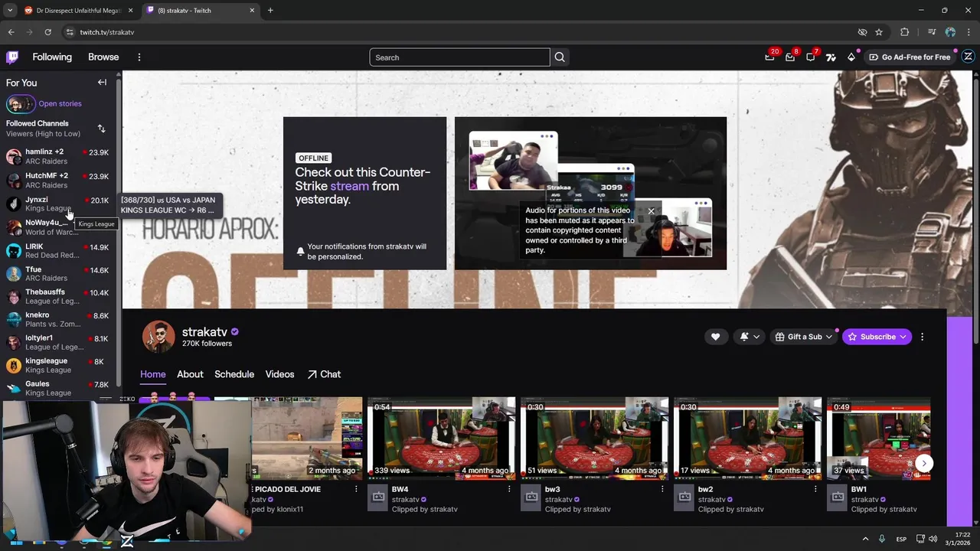This screenshot has width=980, height=551.
Task: View site information icon in address bar
Action: pos(70,32)
